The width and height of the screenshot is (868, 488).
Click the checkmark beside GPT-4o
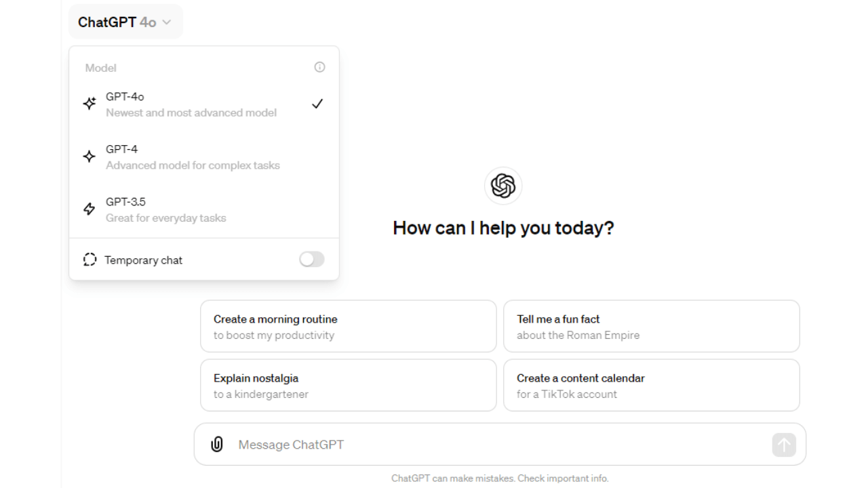pyautogui.click(x=317, y=104)
